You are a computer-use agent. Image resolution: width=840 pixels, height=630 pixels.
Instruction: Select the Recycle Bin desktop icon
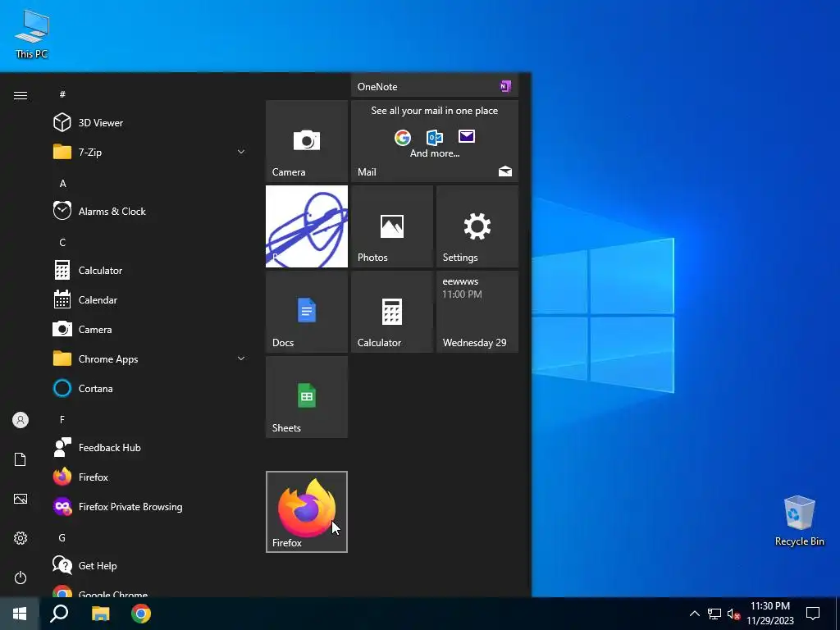point(799,520)
